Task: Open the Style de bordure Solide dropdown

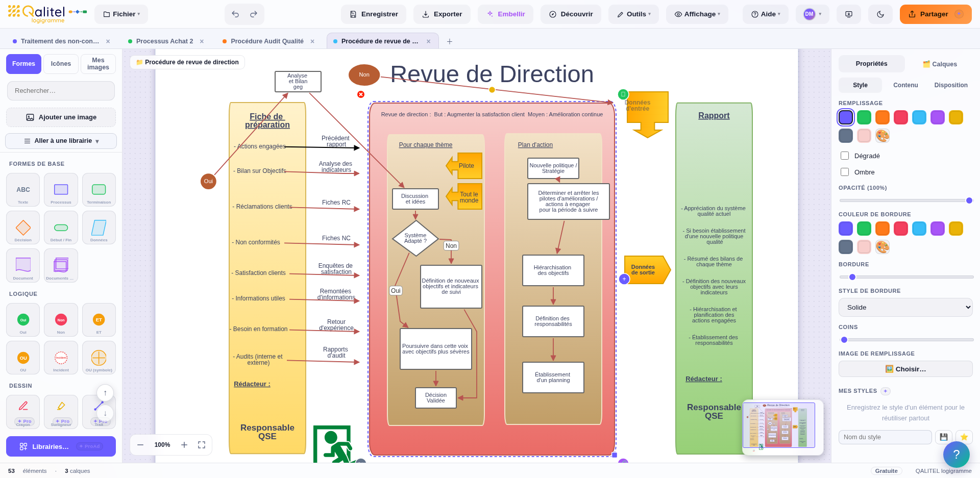Action: tap(905, 308)
